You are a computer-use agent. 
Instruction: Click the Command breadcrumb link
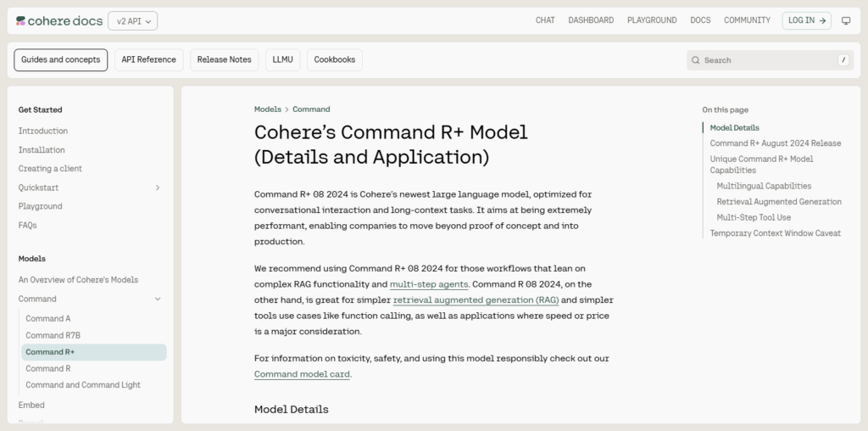click(311, 109)
